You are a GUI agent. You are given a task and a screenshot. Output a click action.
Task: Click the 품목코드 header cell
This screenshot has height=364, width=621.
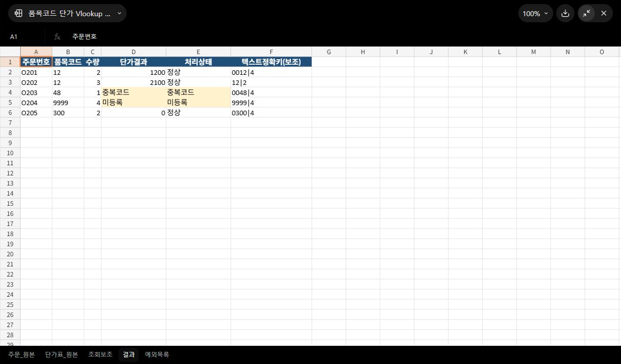point(68,62)
